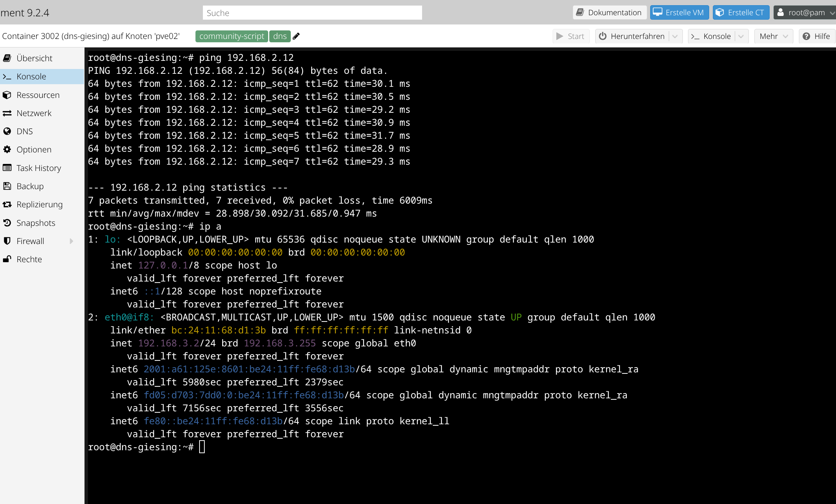Click the Start button
Screen dimensions: 836x504
(x=570, y=36)
